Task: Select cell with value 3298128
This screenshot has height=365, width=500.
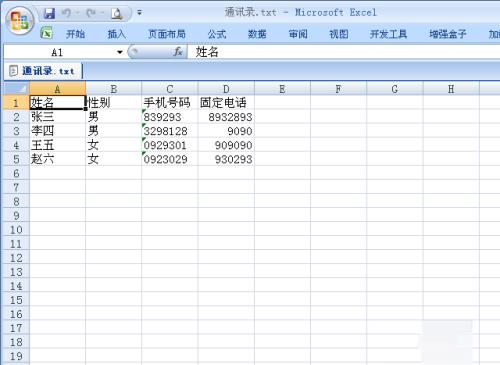Action: (170, 131)
